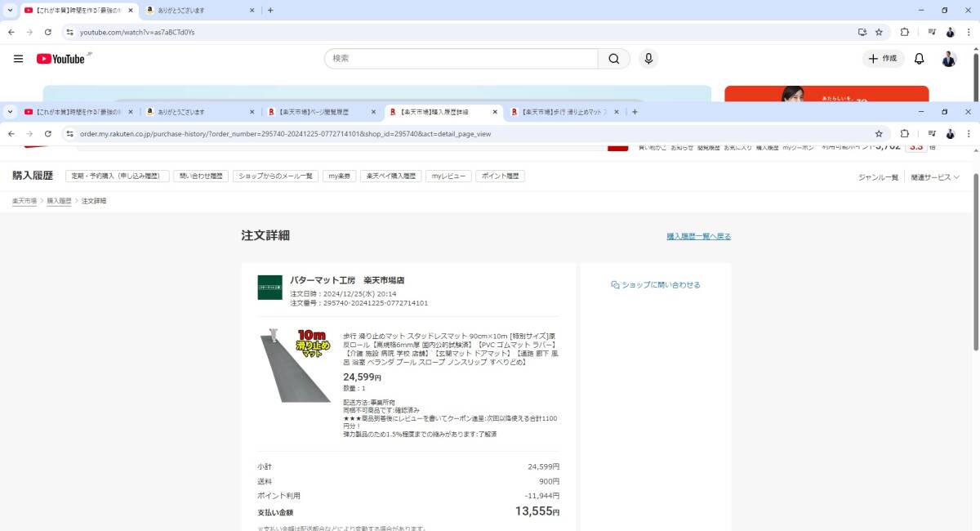Open 定期・予約購入（申し込み履歴） button
This screenshot has width=980, height=531.
point(118,176)
